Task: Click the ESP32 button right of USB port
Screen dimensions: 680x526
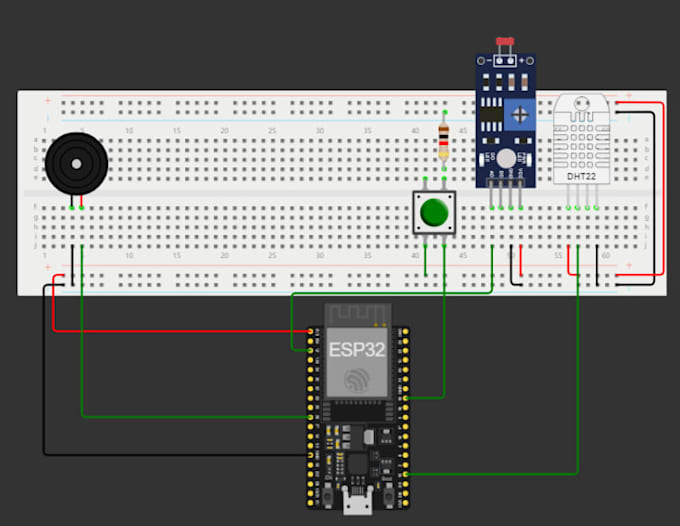Action: point(388,496)
